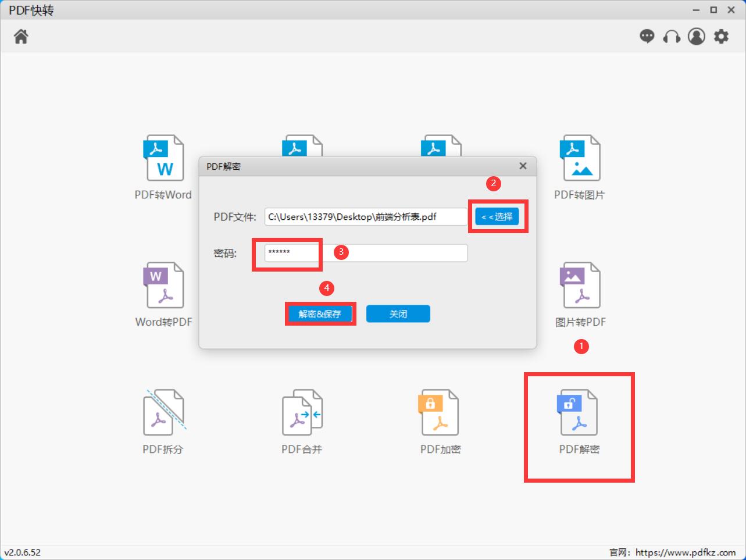This screenshot has height=560, width=746.
Task: Open the settings gear icon
Action: (721, 36)
